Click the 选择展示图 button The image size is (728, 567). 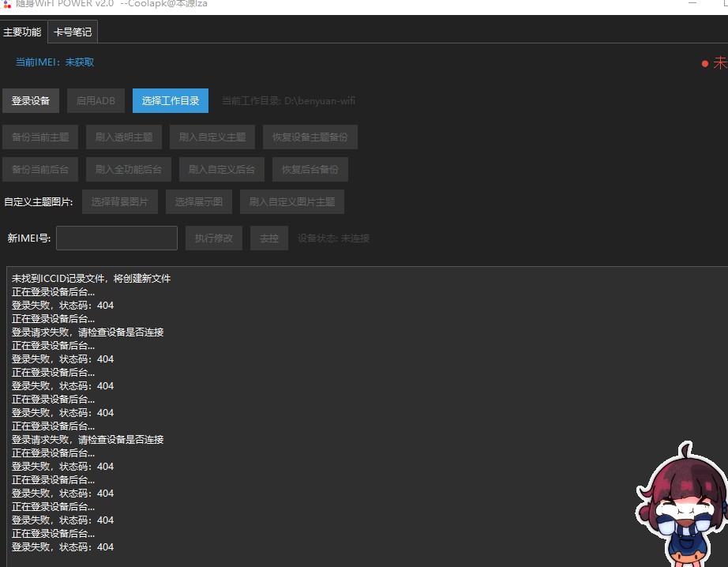click(x=199, y=202)
